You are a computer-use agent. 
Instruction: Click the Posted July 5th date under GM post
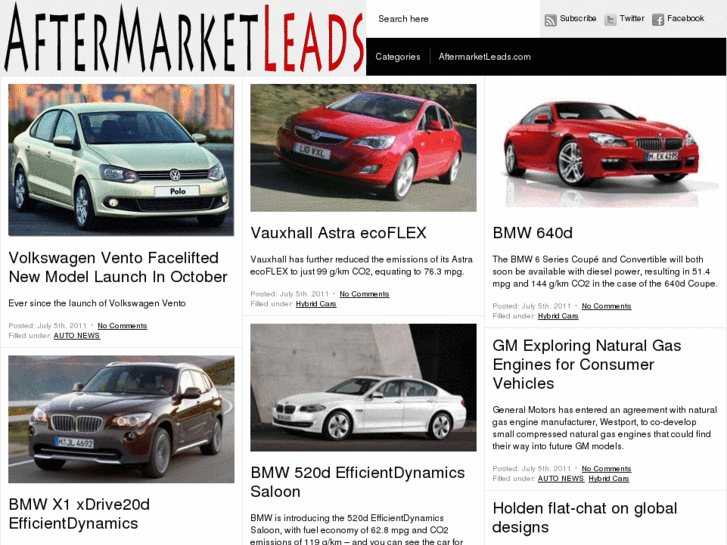click(531, 468)
